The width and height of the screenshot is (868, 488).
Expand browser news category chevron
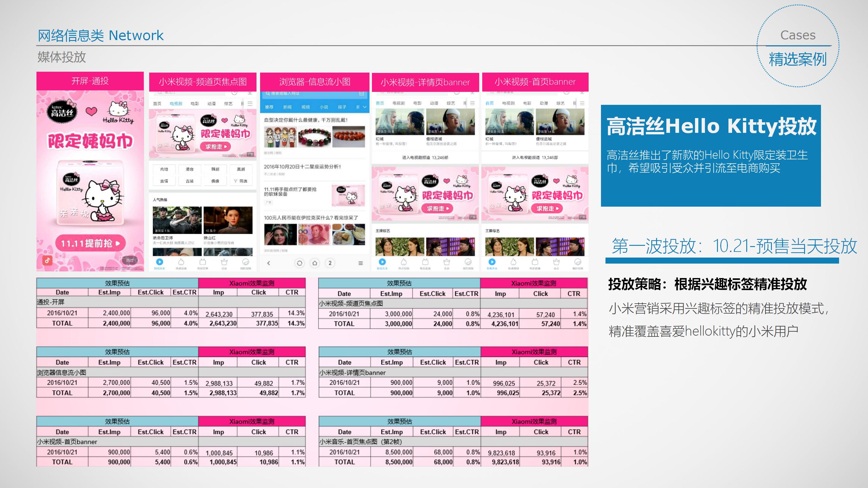coord(365,107)
